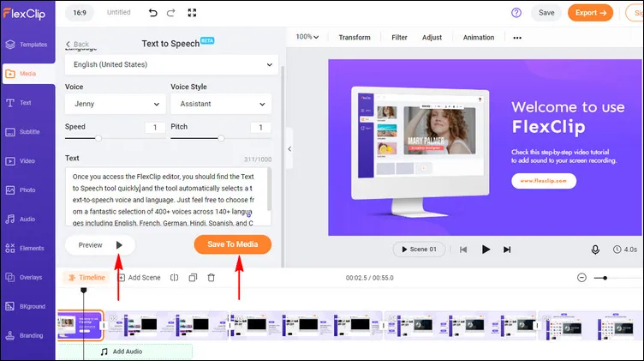Open the Audio sidebar section
This screenshot has width=644, height=361.
pos(21,220)
